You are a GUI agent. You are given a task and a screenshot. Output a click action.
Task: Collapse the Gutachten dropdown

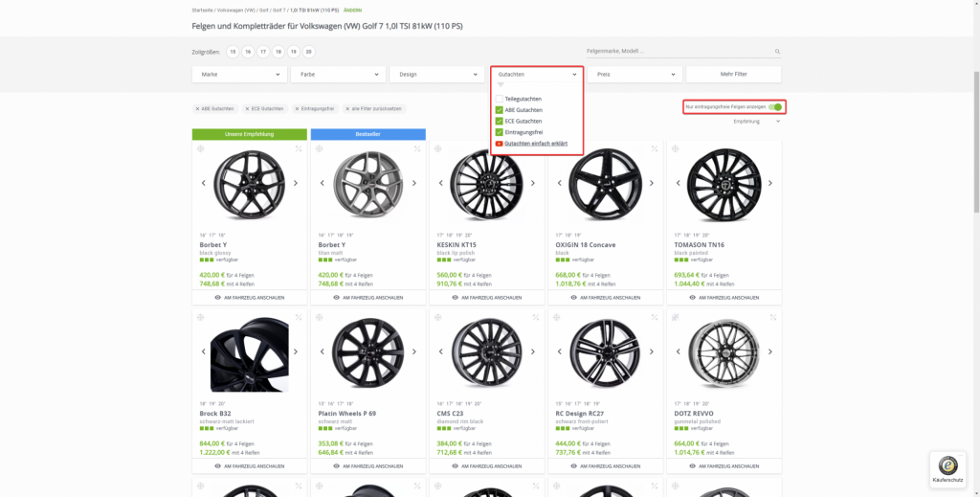[x=537, y=75]
